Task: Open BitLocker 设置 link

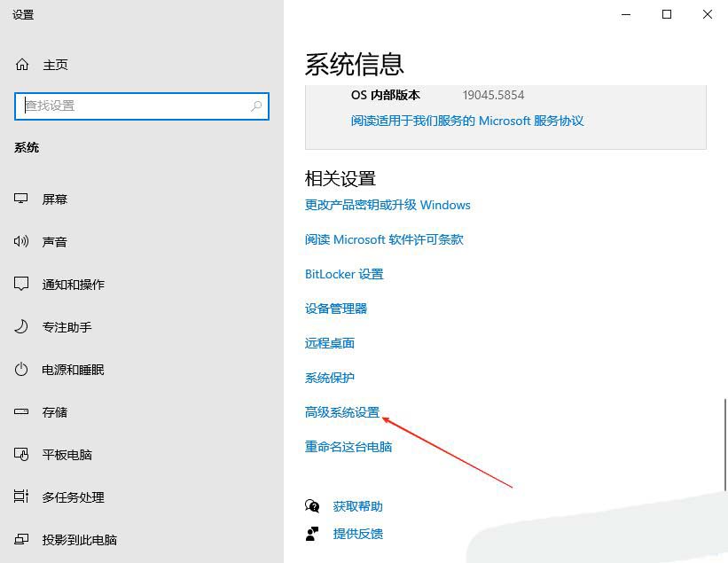Action: [x=344, y=274]
